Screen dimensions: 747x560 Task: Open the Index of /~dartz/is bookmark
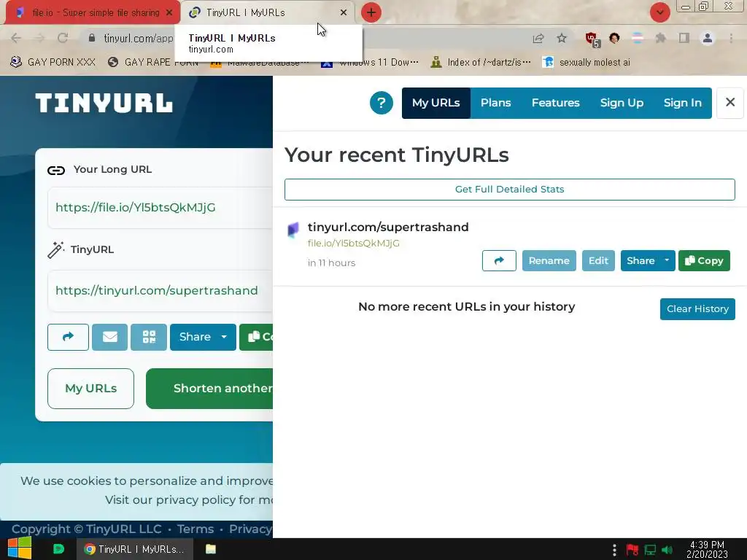[481, 63]
